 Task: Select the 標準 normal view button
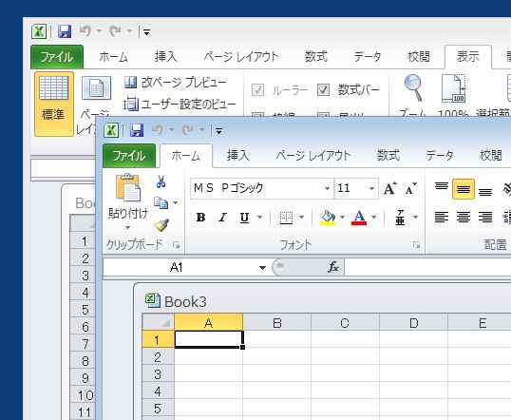pos(54,104)
